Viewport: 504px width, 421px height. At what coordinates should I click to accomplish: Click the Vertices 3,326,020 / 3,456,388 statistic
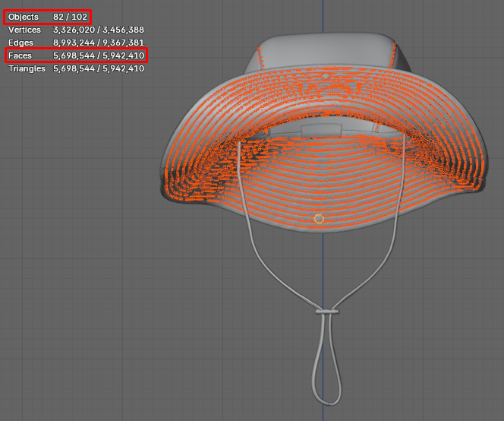pyautogui.click(x=76, y=30)
